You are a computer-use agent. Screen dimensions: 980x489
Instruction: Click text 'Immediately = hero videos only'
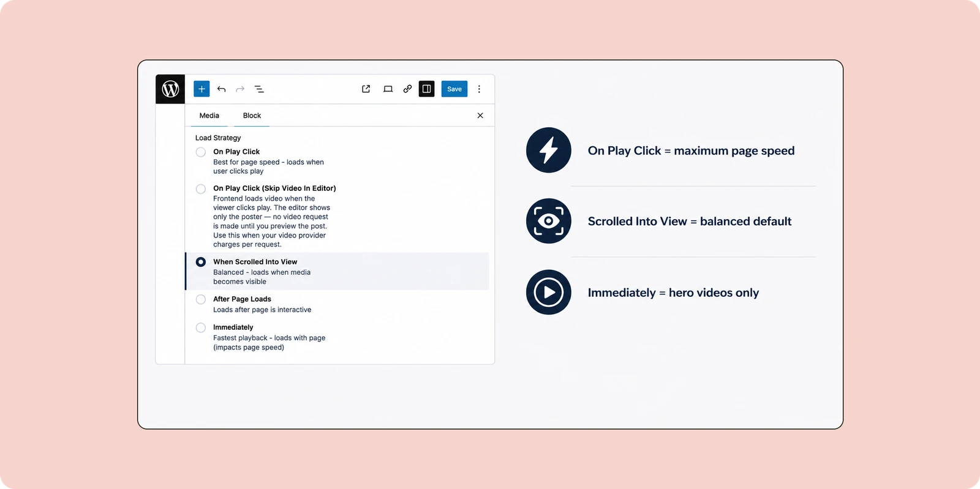(673, 293)
